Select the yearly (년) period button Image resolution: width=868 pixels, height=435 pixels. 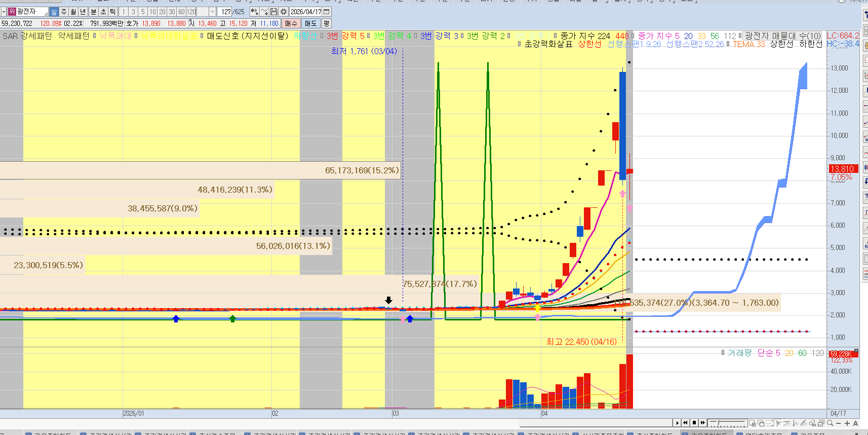pos(83,12)
